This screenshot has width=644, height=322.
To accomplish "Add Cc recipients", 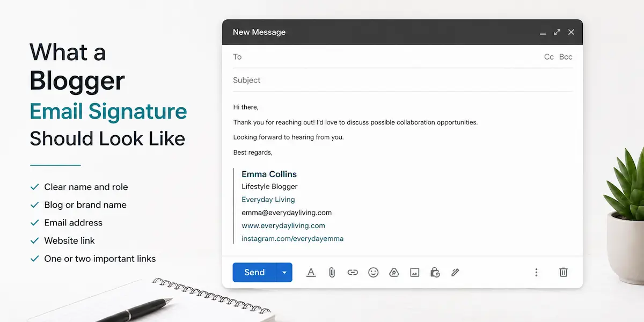I will [x=549, y=57].
